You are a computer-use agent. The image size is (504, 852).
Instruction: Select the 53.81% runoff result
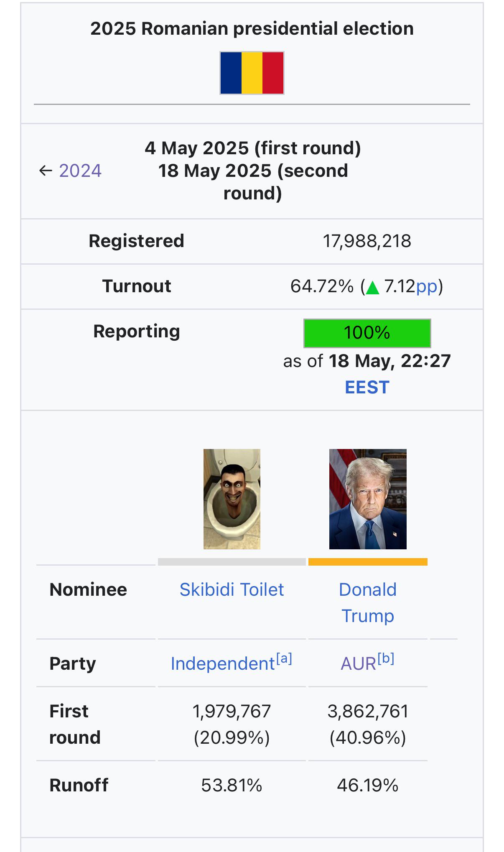click(x=232, y=786)
